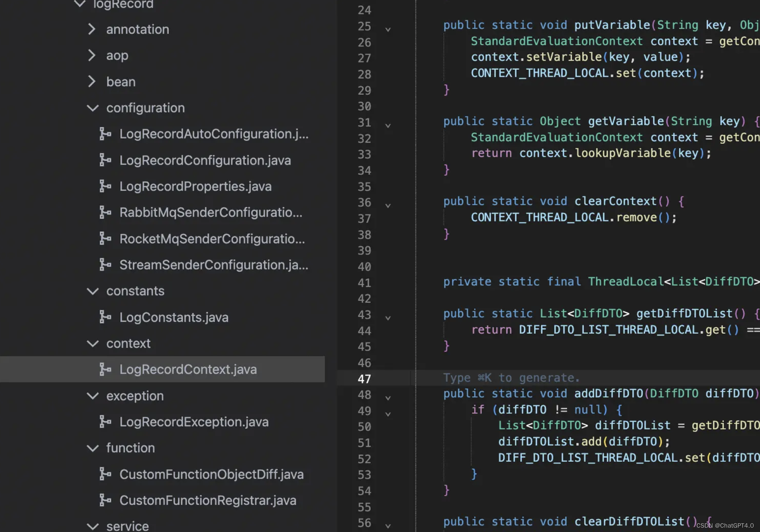Open LogRecordConfiguration.java file
The height and width of the screenshot is (532, 760).
pos(205,160)
